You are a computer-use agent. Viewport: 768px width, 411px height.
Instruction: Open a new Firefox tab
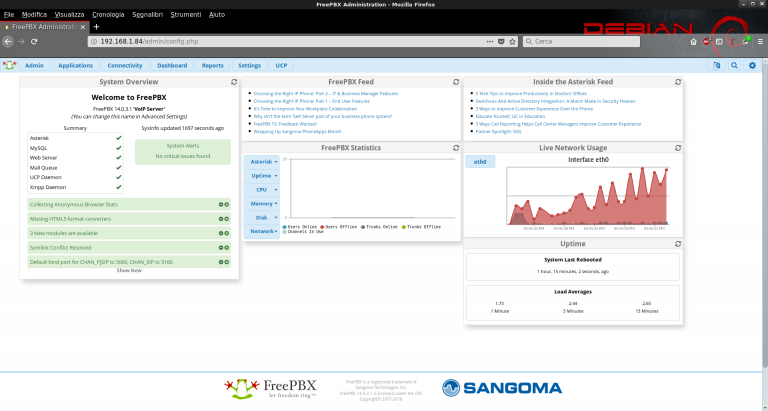[96, 27]
